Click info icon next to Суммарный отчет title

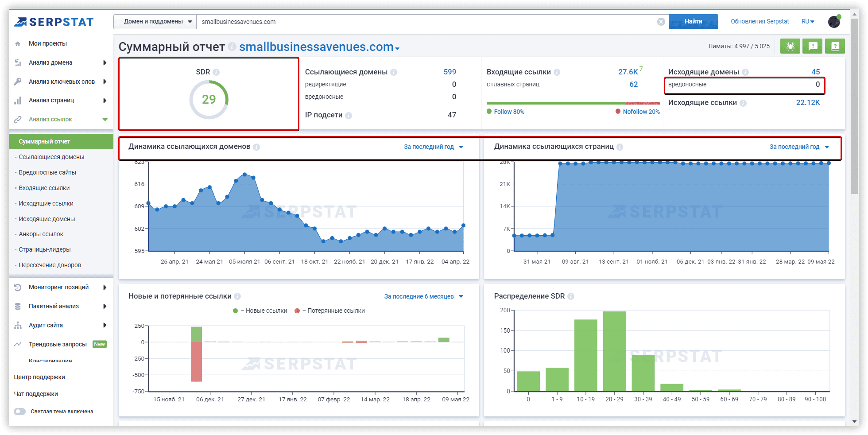pyautogui.click(x=232, y=47)
